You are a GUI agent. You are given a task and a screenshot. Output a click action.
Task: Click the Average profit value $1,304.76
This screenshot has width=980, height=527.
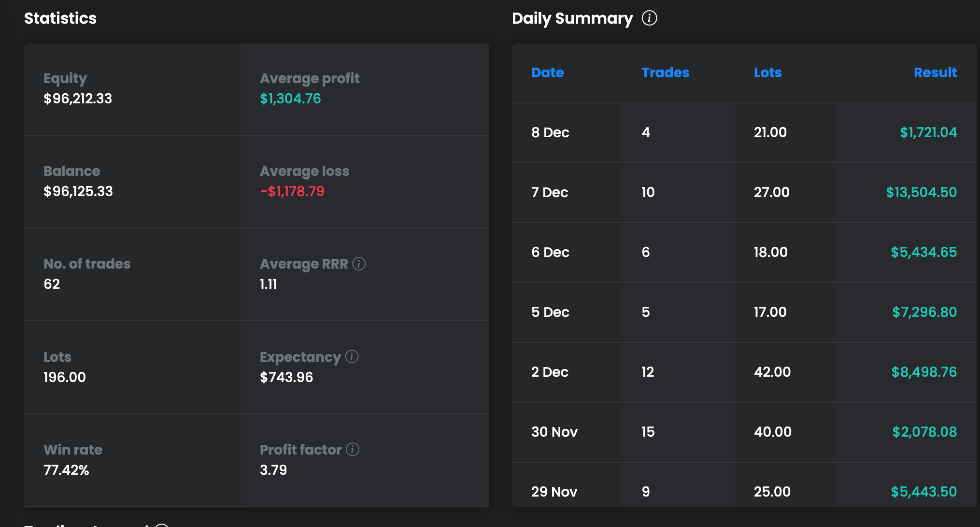[x=290, y=99]
